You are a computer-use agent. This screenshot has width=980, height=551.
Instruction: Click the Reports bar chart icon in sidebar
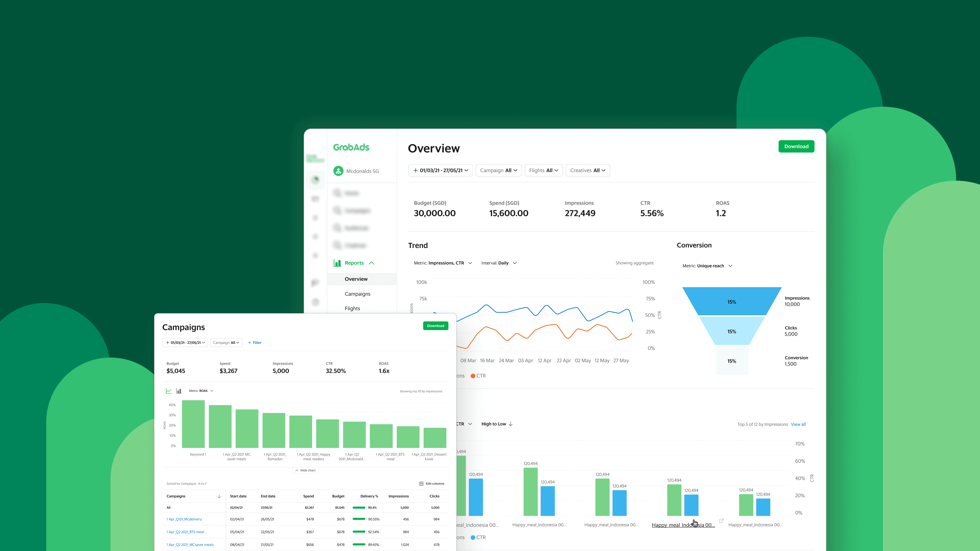pos(337,263)
